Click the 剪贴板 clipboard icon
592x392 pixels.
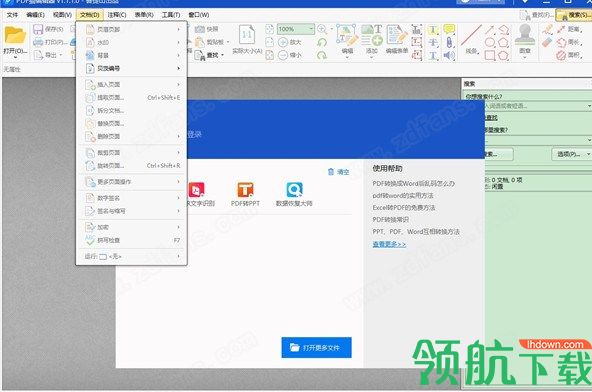point(200,42)
